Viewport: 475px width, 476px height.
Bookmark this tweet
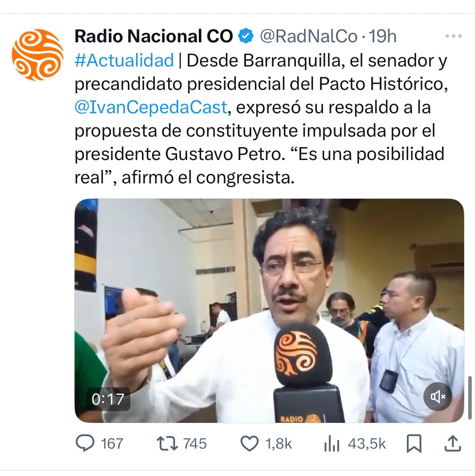(414, 443)
